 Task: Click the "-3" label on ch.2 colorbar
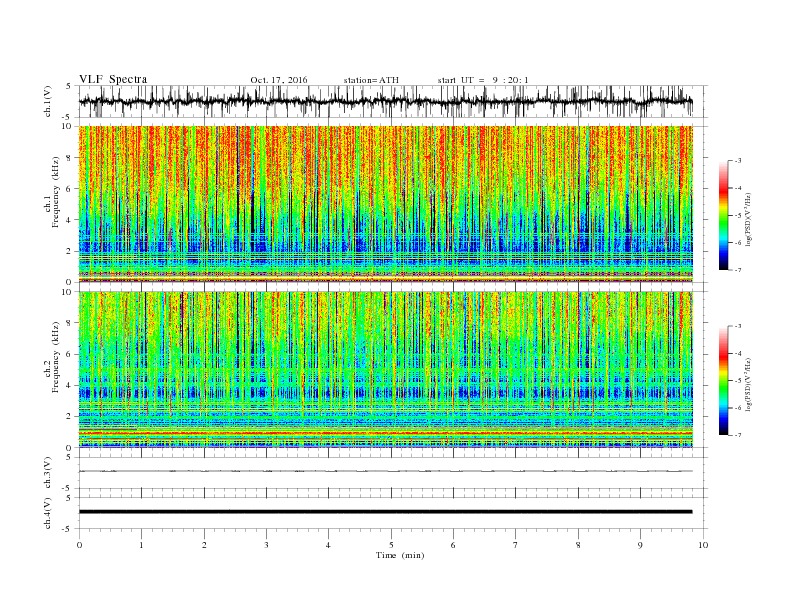(737, 326)
